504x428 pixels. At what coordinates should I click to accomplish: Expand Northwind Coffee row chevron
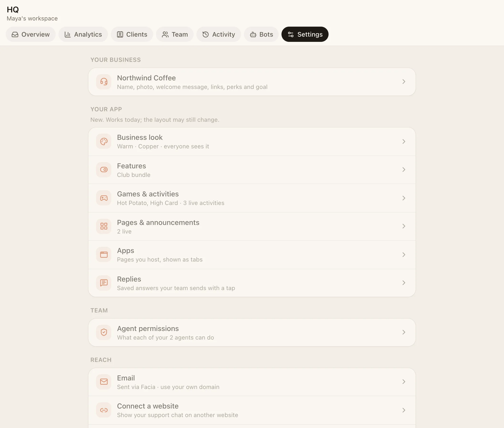click(x=404, y=82)
